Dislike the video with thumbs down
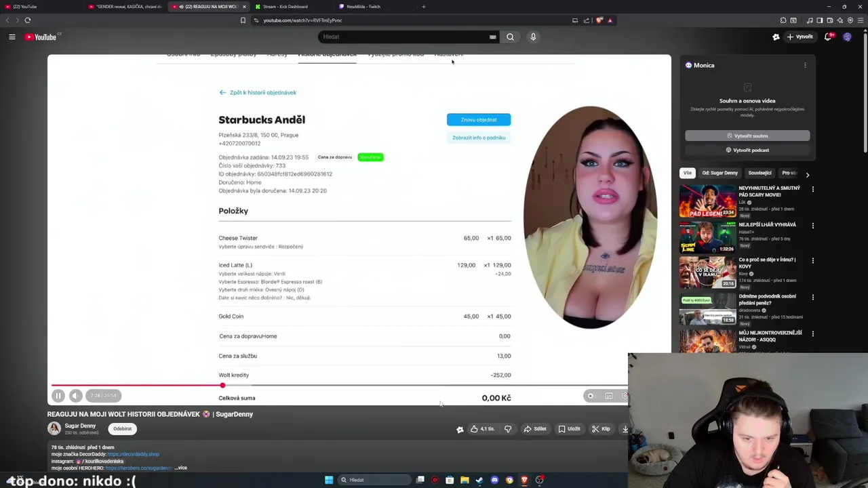 [508, 429]
